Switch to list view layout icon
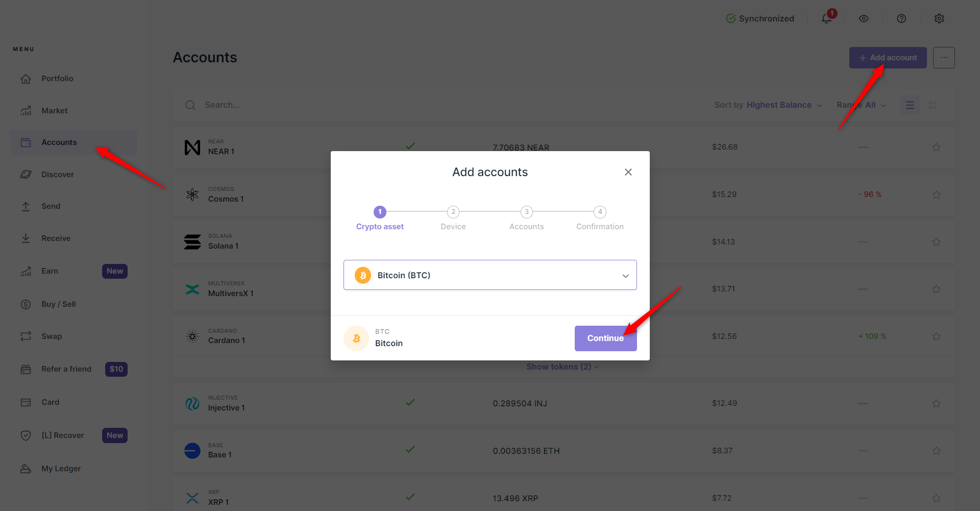 [x=910, y=105]
